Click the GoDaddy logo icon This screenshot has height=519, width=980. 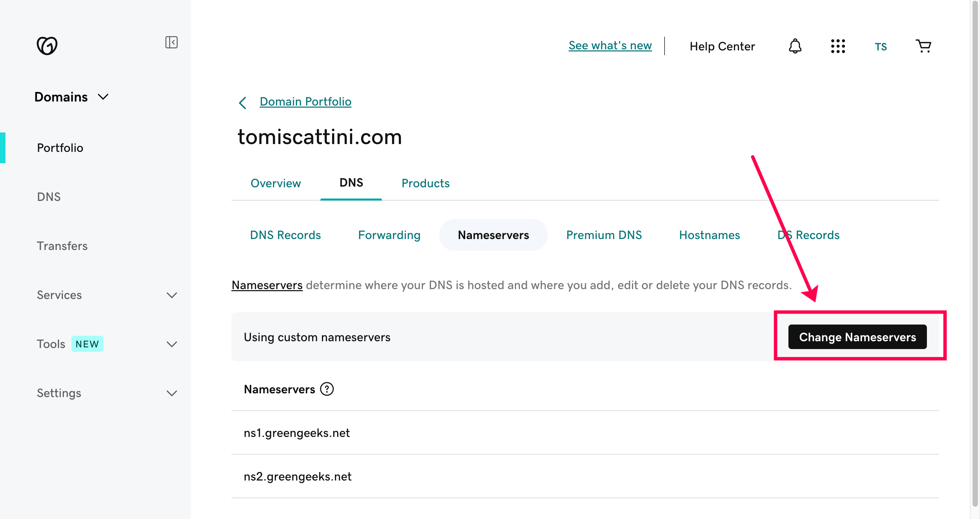[x=47, y=46]
